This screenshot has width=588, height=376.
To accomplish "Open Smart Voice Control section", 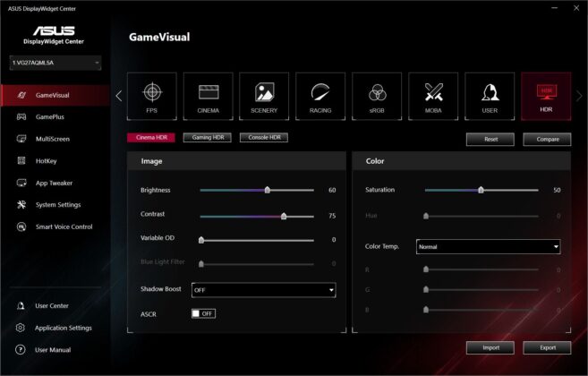I will (55, 226).
